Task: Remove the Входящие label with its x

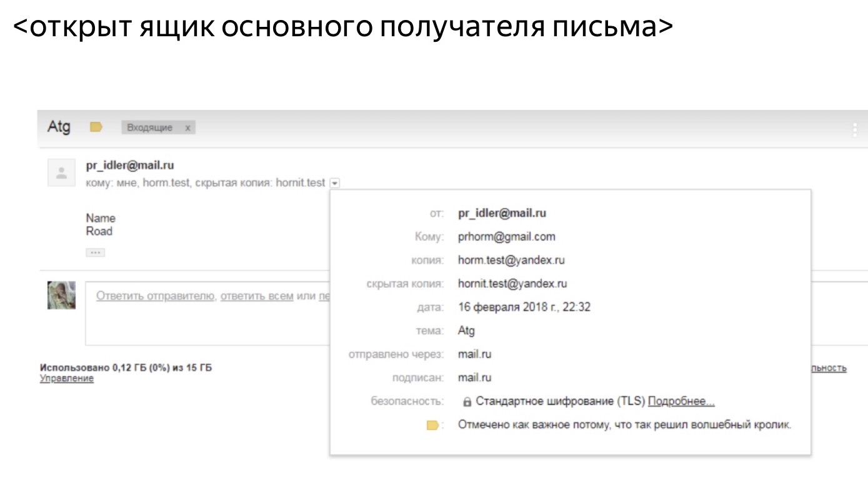Action: click(187, 127)
